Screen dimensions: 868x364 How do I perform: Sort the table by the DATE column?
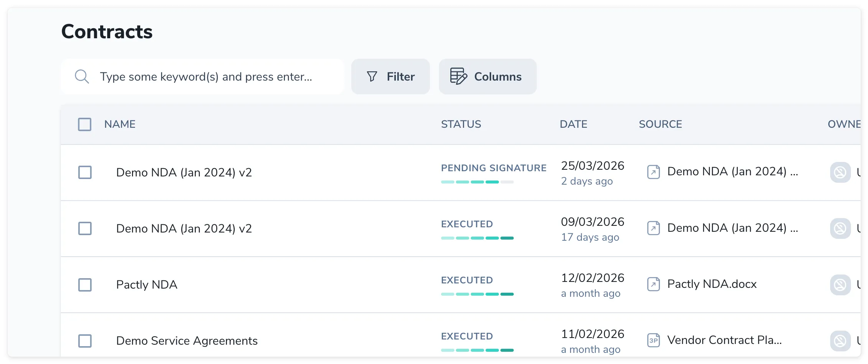(573, 124)
